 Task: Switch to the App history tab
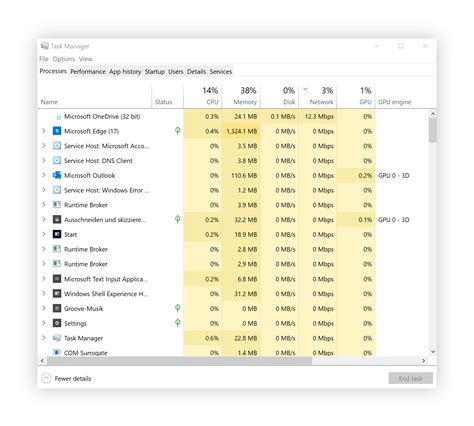[125, 72]
